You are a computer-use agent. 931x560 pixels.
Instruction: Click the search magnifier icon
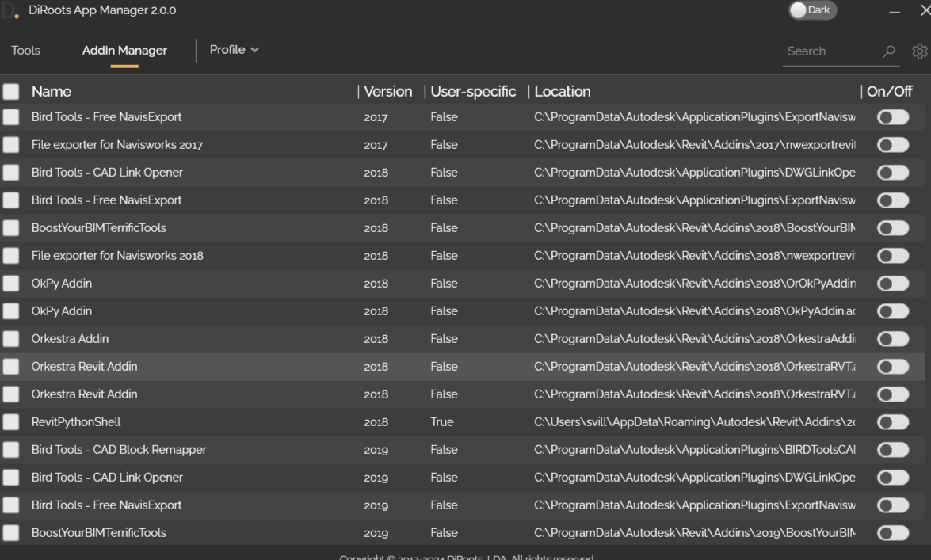[x=889, y=51]
